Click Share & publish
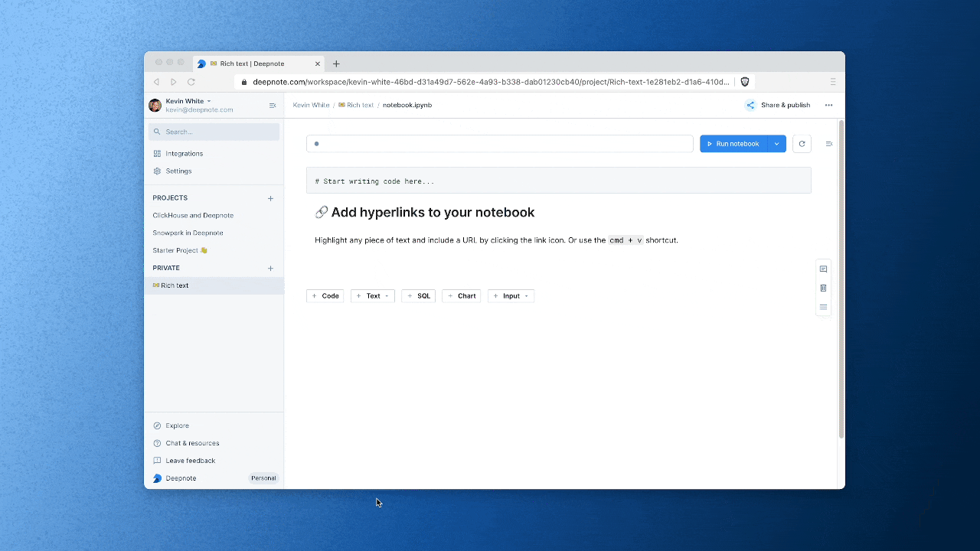 pyautogui.click(x=778, y=106)
